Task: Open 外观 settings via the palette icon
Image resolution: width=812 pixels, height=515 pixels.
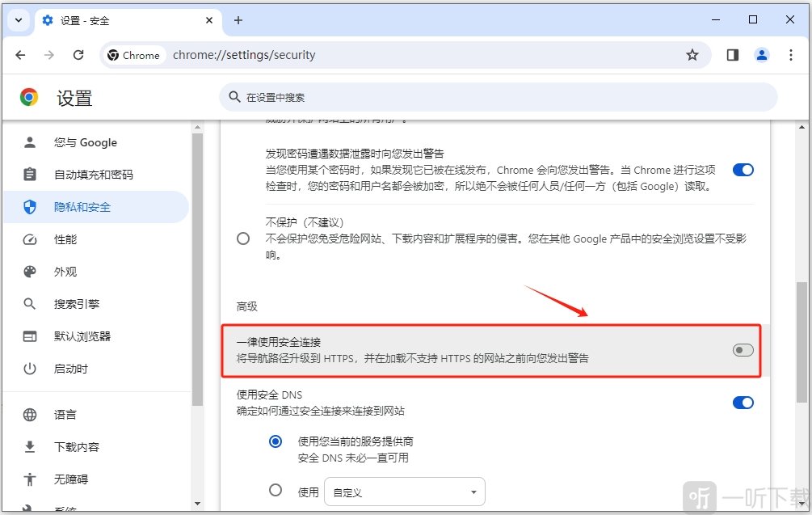Action: coord(28,272)
